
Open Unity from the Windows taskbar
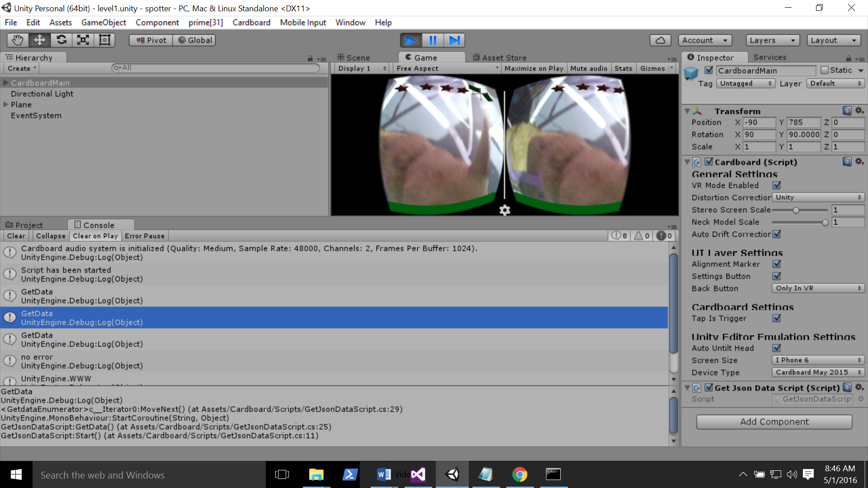click(452, 474)
